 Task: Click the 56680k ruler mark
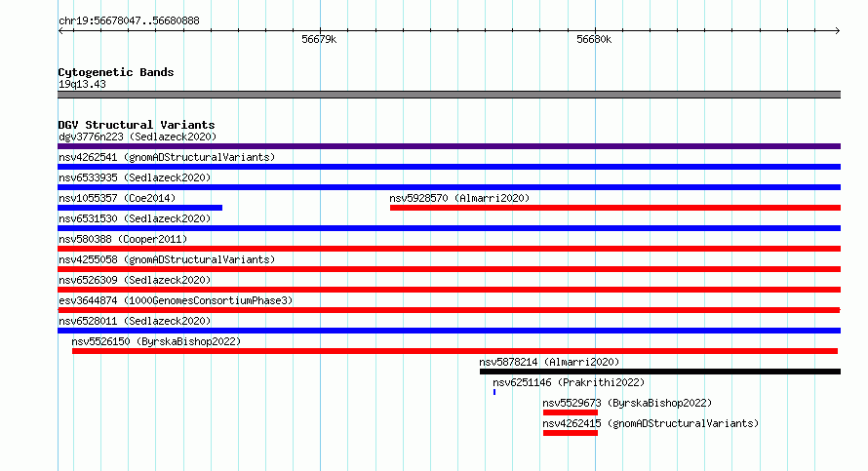594,39
